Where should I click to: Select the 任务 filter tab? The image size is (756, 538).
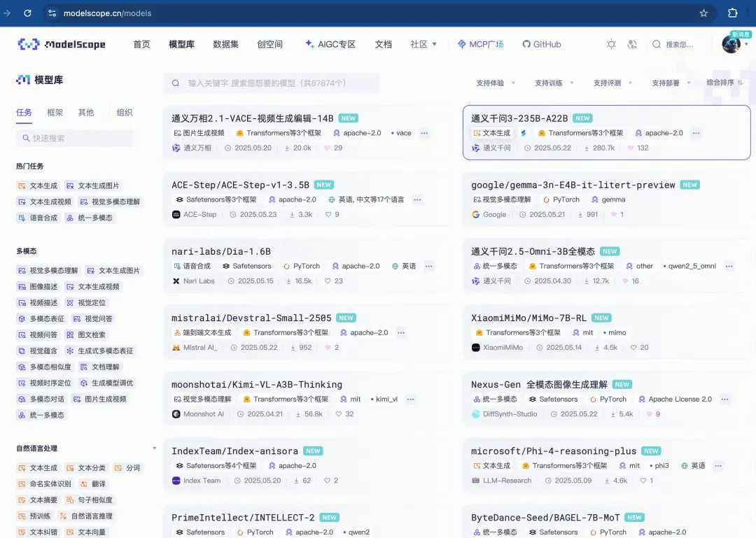(24, 113)
